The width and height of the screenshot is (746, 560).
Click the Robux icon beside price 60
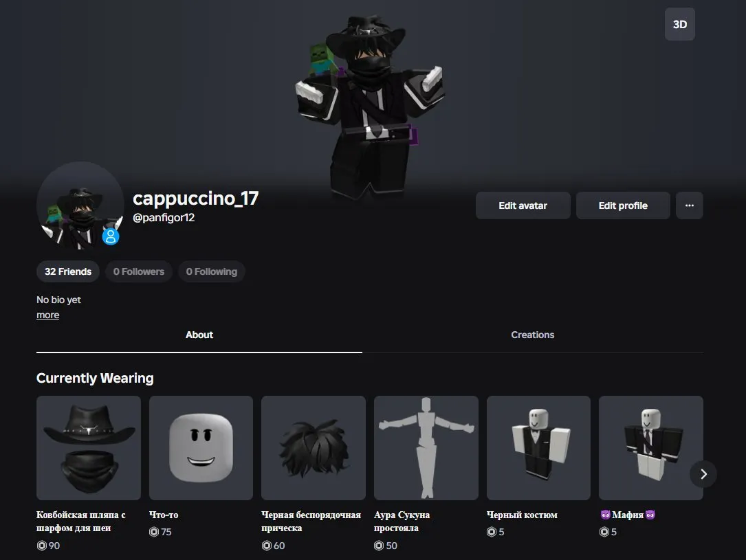point(267,546)
